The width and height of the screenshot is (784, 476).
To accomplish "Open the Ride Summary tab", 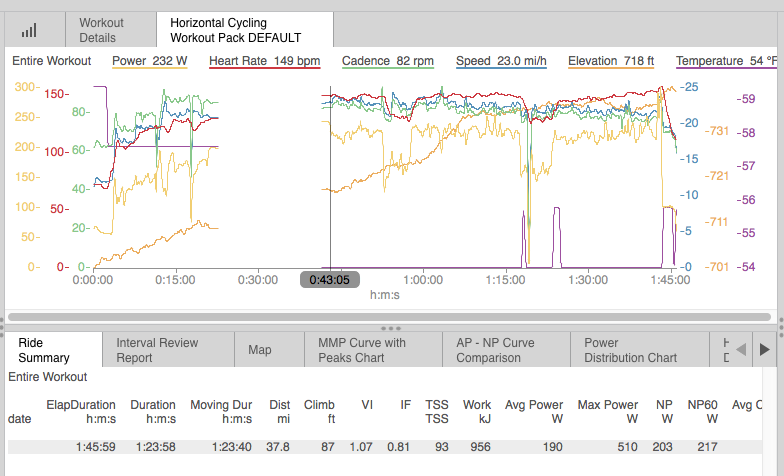I will [x=54, y=350].
